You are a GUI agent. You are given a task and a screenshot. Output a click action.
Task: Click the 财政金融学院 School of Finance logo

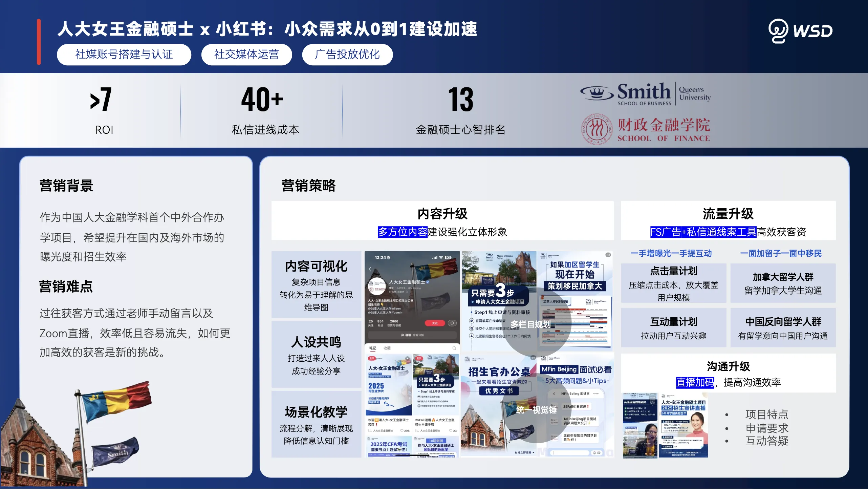(646, 129)
